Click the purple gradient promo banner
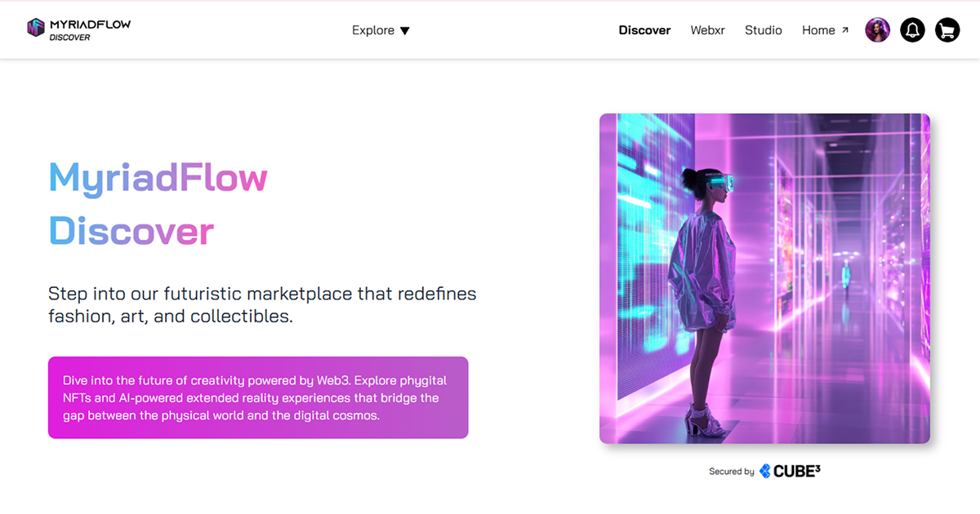This screenshot has width=980, height=514. (x=258, y=397)
